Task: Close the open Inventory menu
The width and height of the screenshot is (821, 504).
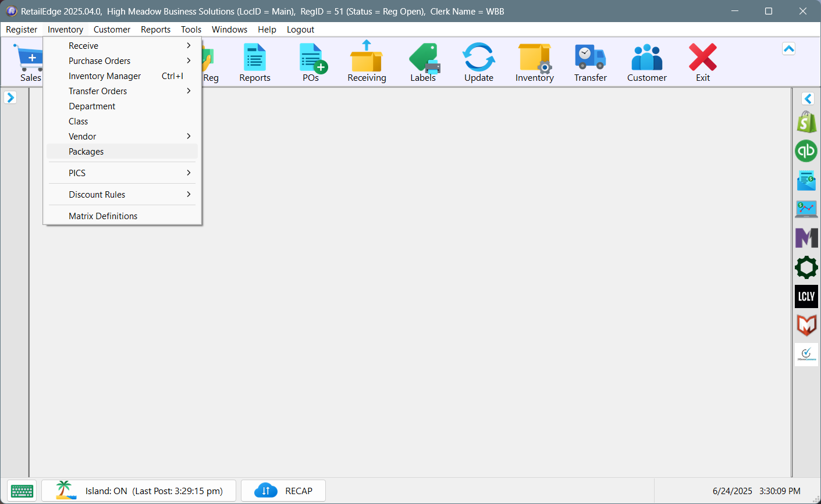Action: point(65,29)
